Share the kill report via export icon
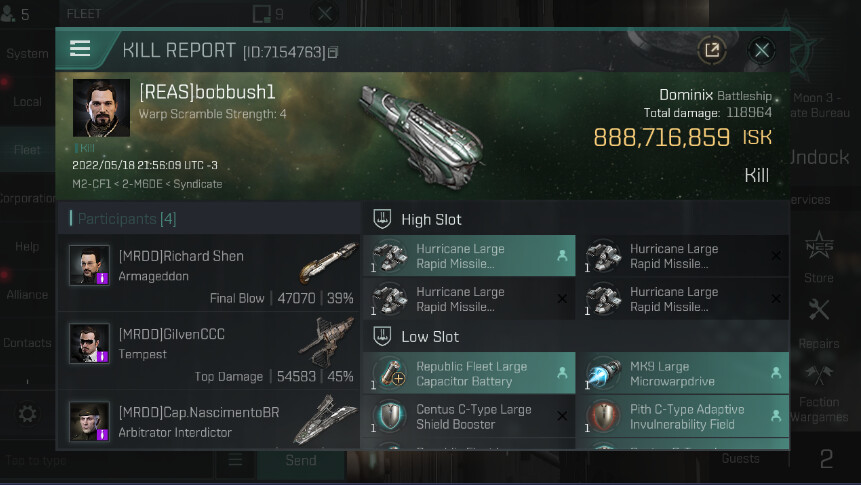Screen dimensions: 861x485 point(712,51)
